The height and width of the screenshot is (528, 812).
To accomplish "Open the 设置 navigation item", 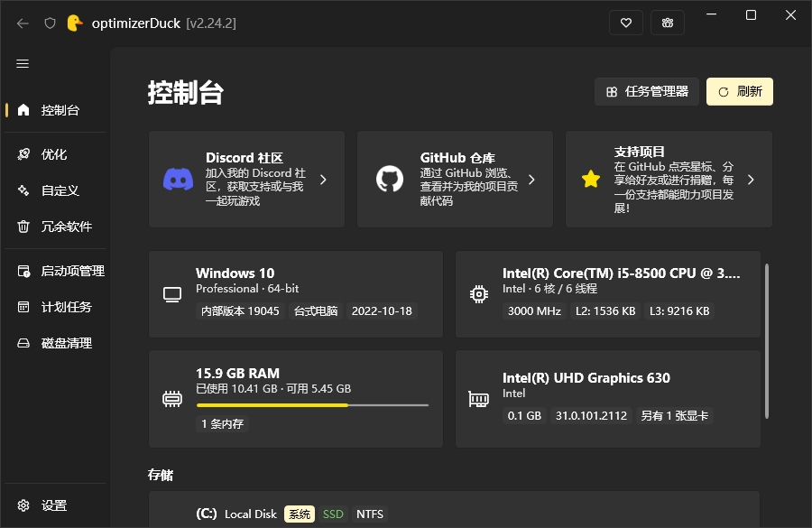I will [x=55, y=505].
